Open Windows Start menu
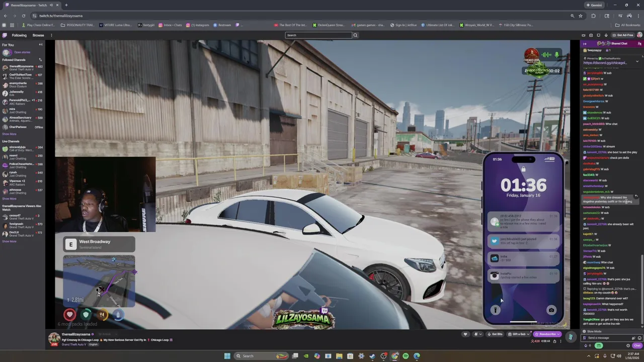The width and height of the screenshot is (644, 362). coord(227,356)
